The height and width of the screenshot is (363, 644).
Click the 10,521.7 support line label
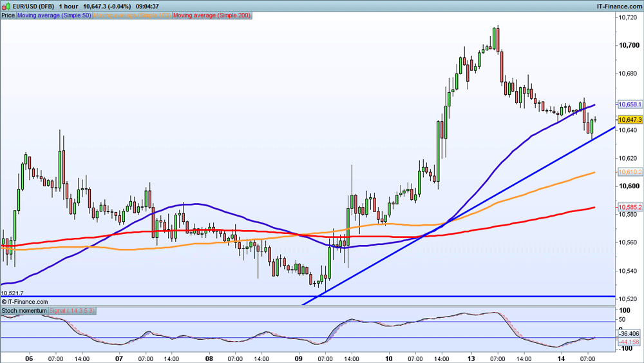click(x=12, y=293)
